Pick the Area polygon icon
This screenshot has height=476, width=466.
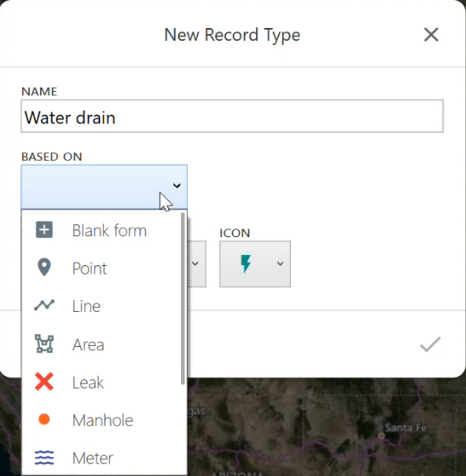[x=44, y=343]
